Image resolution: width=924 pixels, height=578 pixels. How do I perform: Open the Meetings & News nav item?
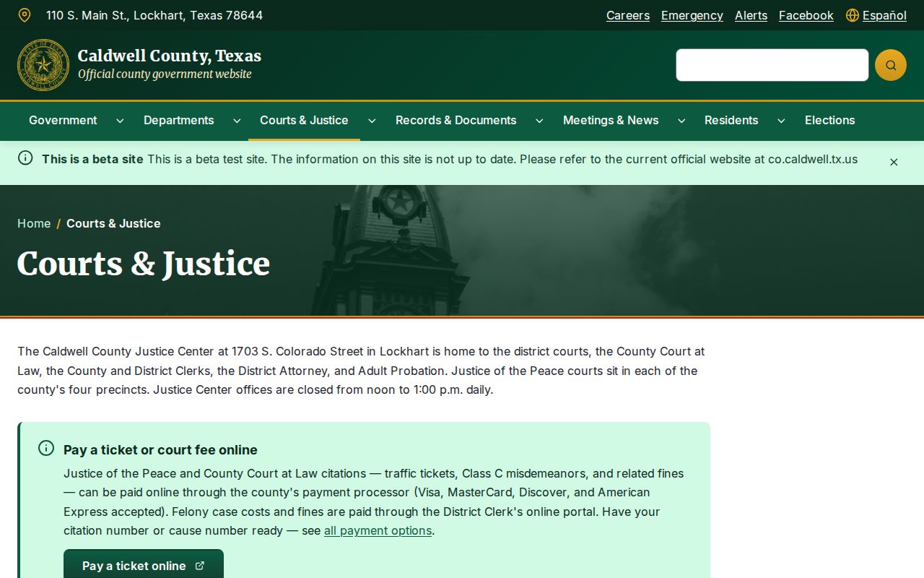(x=611, y=121)
